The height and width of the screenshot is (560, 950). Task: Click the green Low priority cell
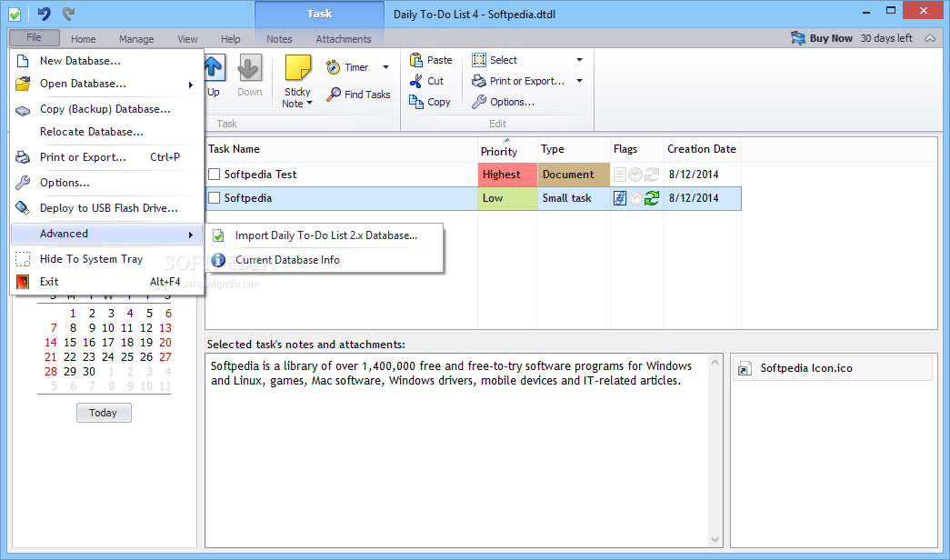tap(507, 198)
